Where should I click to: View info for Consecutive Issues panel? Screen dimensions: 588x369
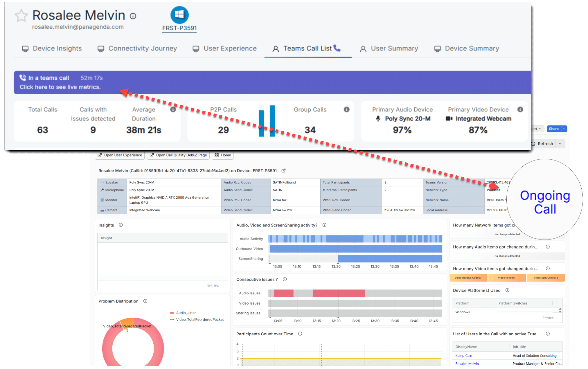[285, 279]
